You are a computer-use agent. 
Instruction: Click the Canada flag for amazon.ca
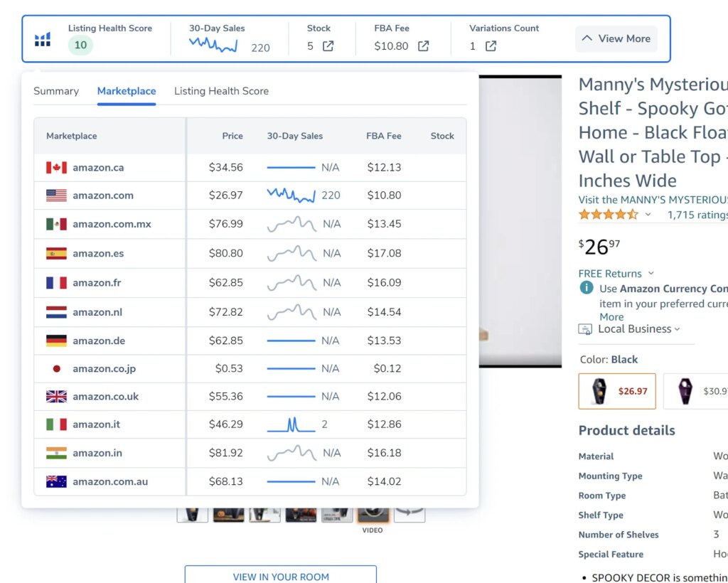point(56,168)
